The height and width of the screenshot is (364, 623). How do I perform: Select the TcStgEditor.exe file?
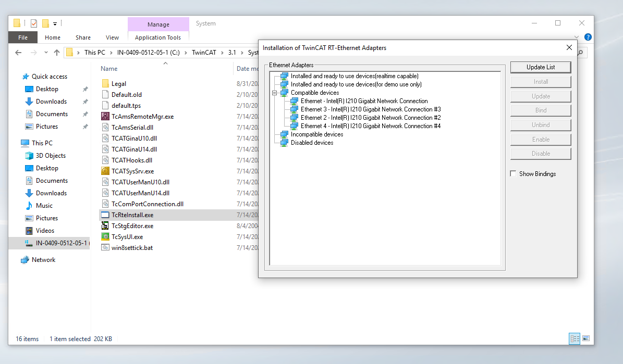132,226
